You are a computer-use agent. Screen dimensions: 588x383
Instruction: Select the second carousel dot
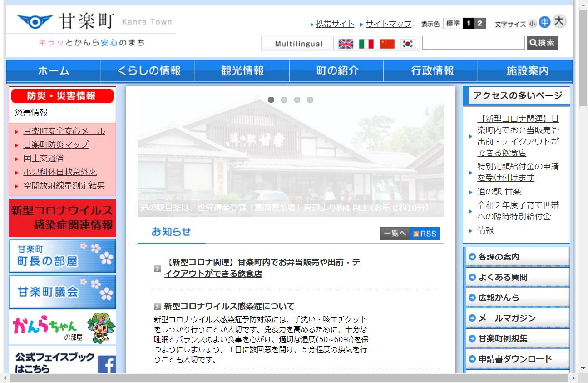[x=285, y=99]
